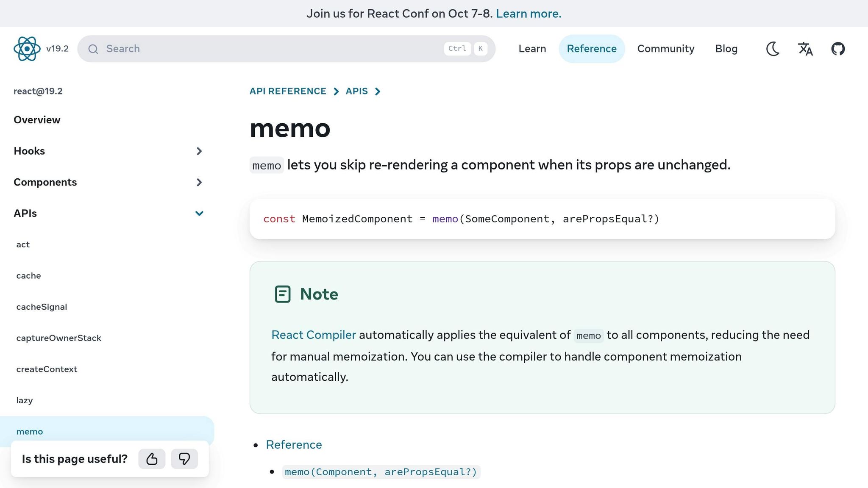Click the thumbs down feedback button
The image size is (868, 488).
[x=184, y=459]
